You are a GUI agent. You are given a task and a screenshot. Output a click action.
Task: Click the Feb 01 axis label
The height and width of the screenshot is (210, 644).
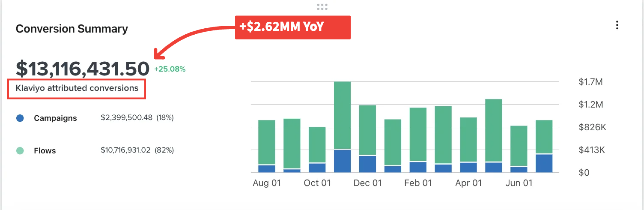click(x=418, y=183)
